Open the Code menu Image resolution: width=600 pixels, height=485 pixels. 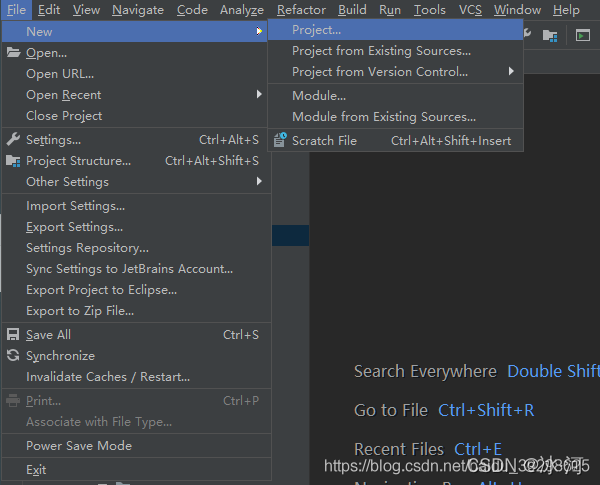click(x=192, y=10)
